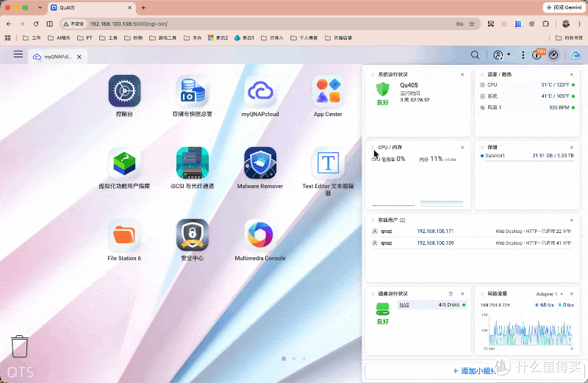
Task: Click the 风扇 1 933 RPM row
Action: [x=527, y=107]
